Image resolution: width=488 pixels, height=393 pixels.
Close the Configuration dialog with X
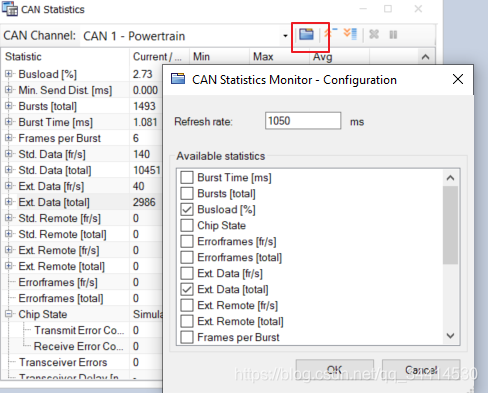(458, 79)
